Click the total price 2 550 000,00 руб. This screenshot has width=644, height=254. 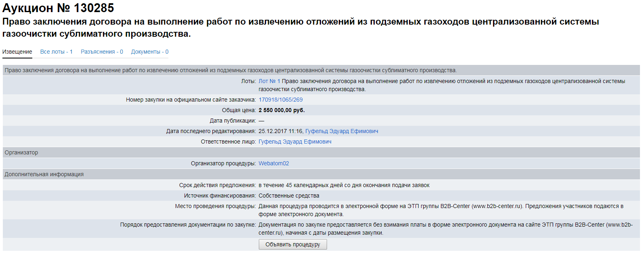point(281,110)
